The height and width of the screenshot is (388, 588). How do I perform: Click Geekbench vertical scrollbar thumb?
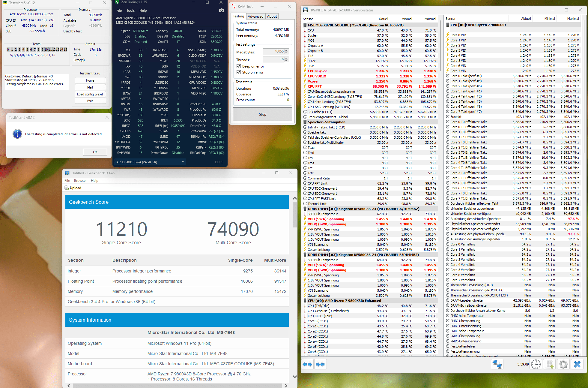[295, 215]
